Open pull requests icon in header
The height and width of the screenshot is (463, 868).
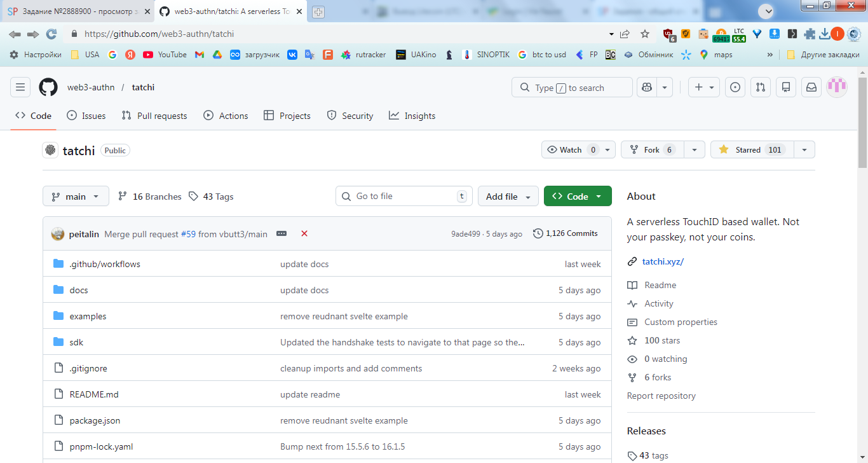[761, 87]
